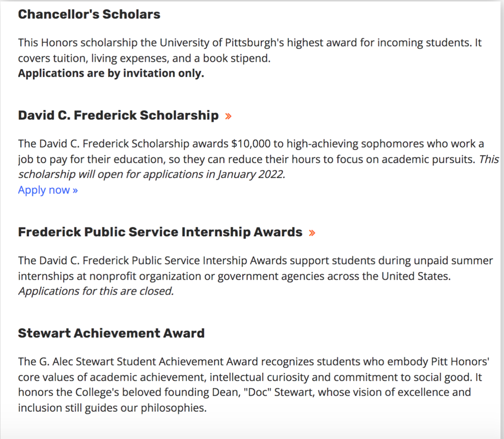Click the italic note about opening for applications

151,175
